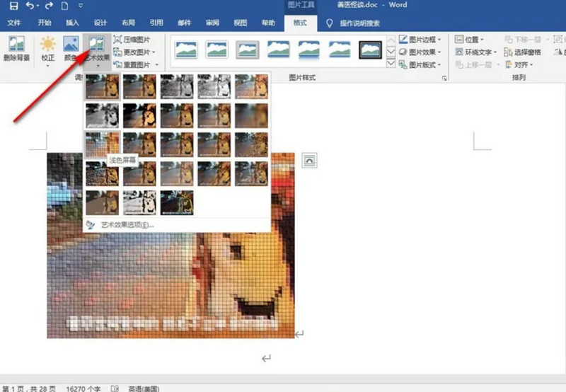Image resolution: width=566 pixels, height=392 pixels.
Task: Switch to the 引用 tab
Action: tap(156, 23)
